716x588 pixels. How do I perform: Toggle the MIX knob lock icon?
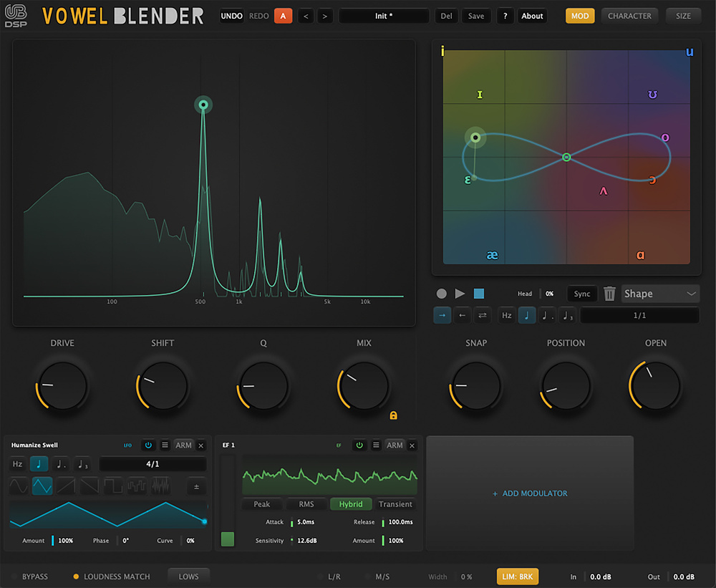tap(393, 415)
